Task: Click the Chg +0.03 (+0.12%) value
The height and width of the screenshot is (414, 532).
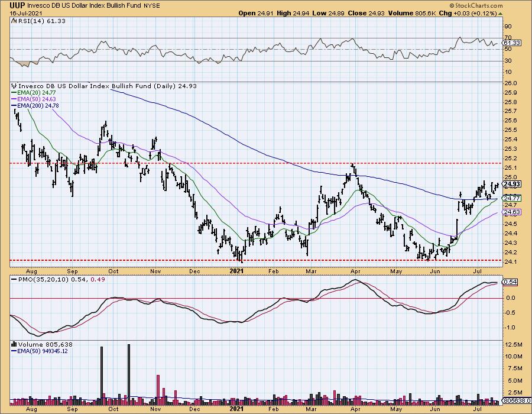Action: 468,13
